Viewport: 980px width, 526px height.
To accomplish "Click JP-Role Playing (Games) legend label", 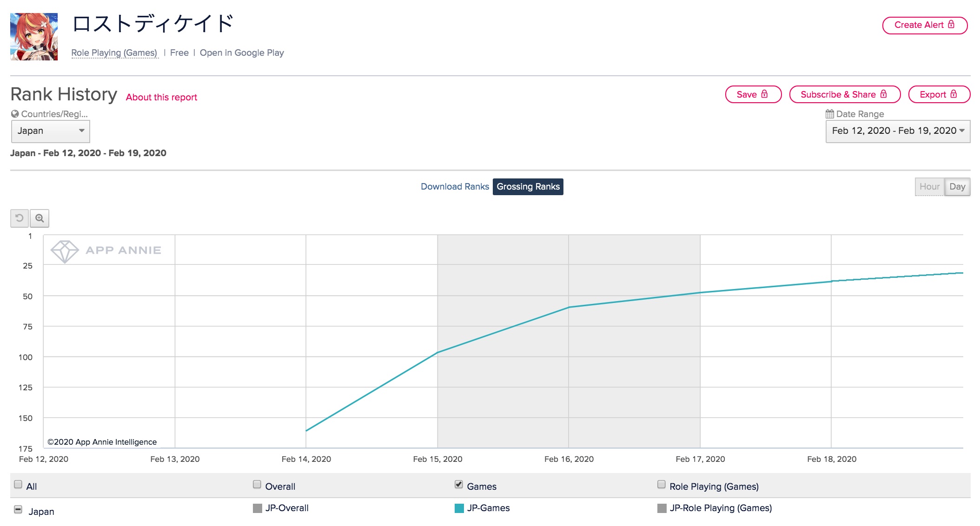I will pyautogui.click(x=721, y=508).
